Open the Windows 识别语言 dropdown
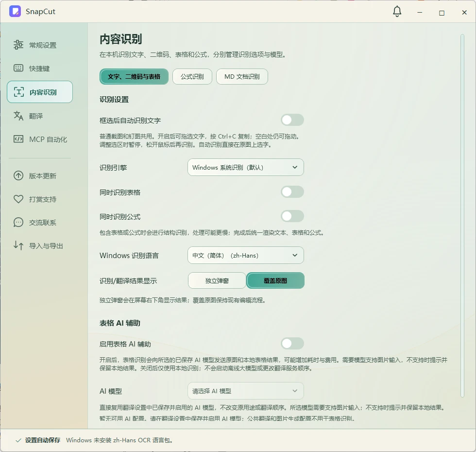 point(246,255)
